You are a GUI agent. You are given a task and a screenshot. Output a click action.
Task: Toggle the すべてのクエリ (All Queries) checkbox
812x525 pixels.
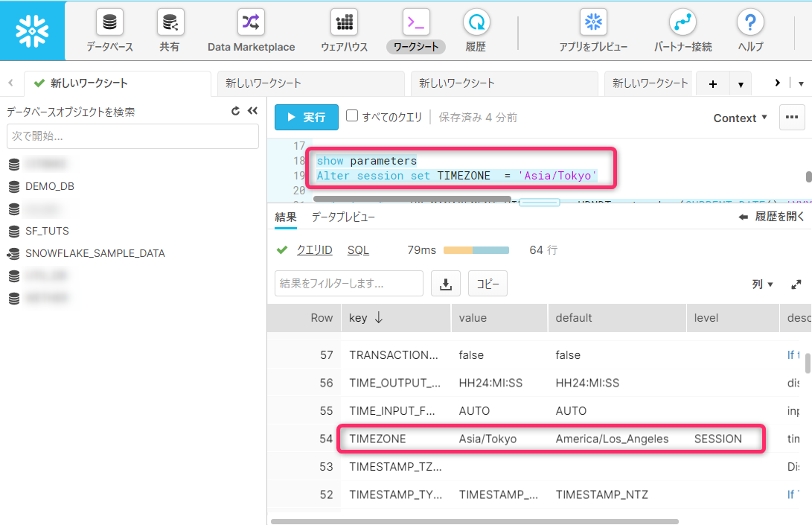click(351, 115)
